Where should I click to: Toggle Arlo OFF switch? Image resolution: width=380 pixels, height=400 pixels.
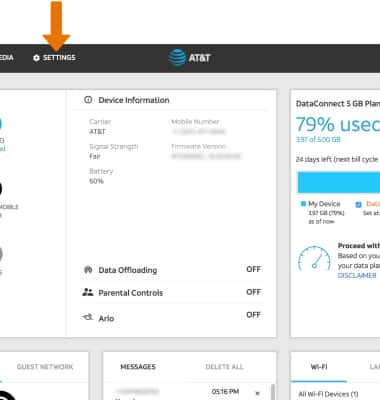[x=253, y=315]
